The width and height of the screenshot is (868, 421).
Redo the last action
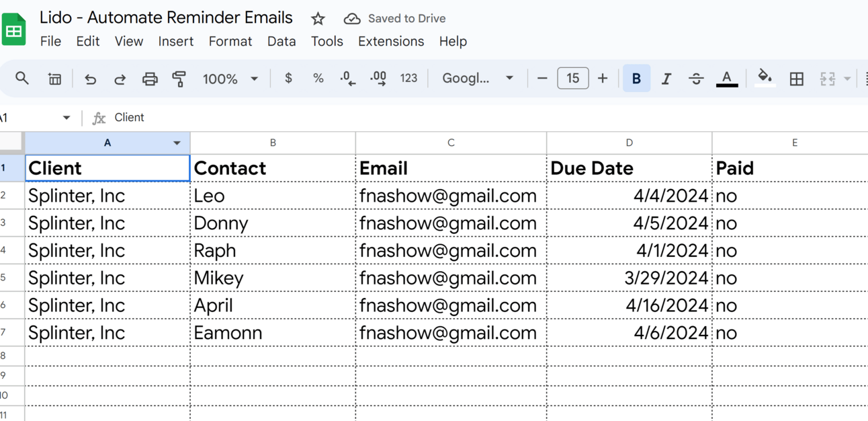120,79
